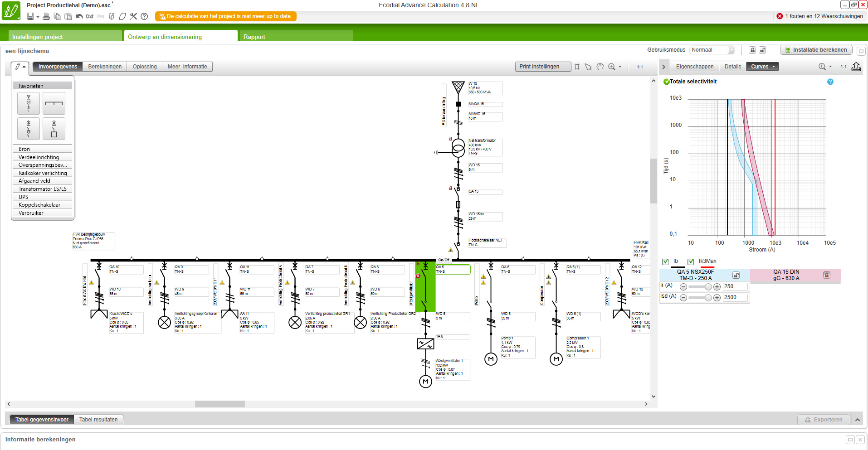
Task: Click the Isd (A) value input field
Action: pyautogui.click(x=735, y=297)
